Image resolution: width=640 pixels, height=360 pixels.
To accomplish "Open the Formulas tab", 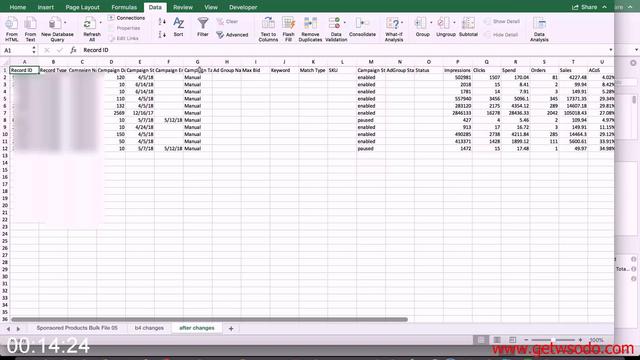I will 124,7.
